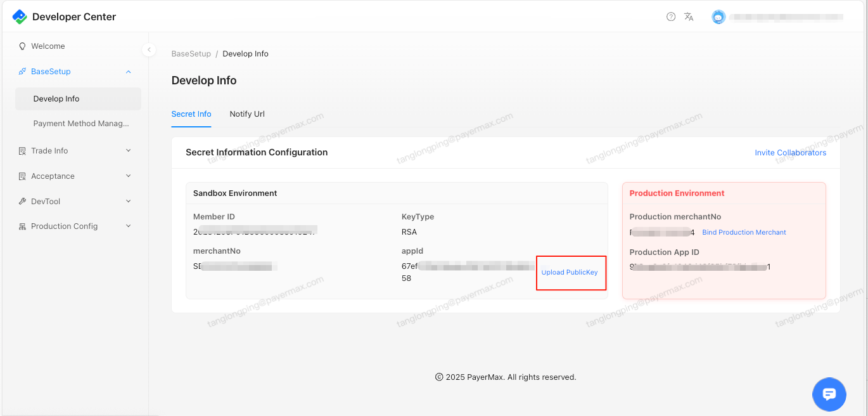Expand the Production Config submenu

point(129,226)
